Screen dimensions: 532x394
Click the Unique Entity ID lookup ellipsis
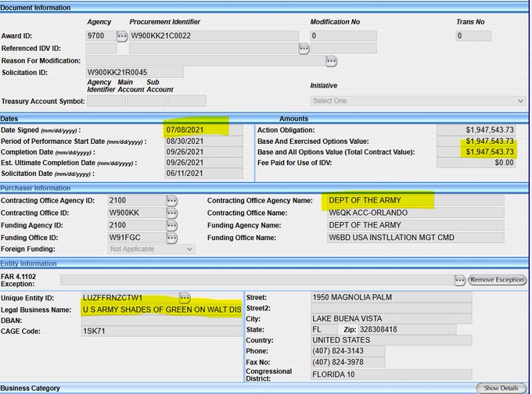(x=185, y=298)
